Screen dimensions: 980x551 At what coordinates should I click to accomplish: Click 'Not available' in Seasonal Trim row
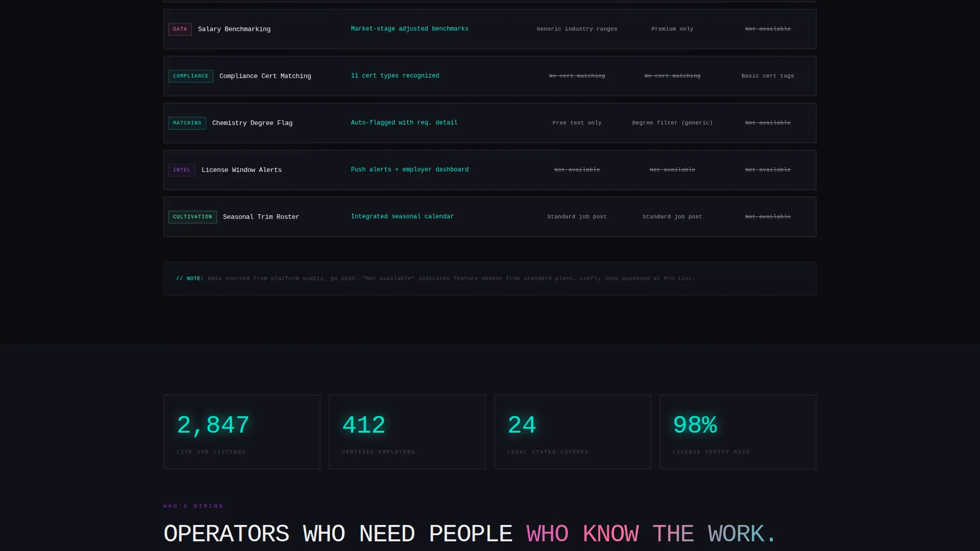click(768, 217)
